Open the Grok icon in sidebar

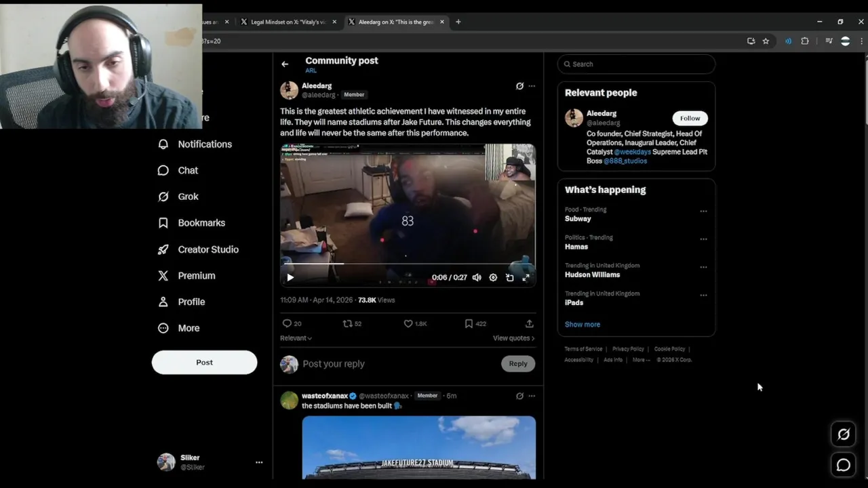163,197
